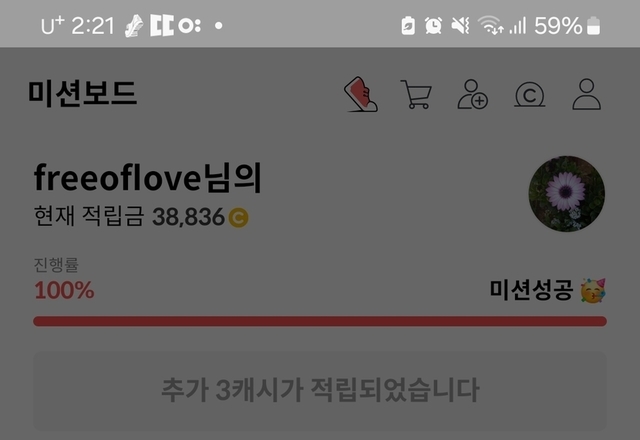Tap the battery 59% indicator
Viewport: 640px width, 440px height.
pyautogui.click(x=567, y=26)
